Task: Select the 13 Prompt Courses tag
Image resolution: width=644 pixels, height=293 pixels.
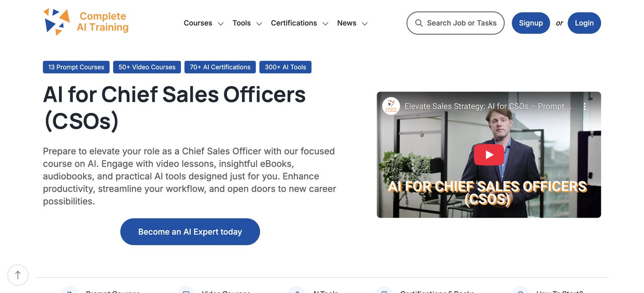Action: click(76, 67)
